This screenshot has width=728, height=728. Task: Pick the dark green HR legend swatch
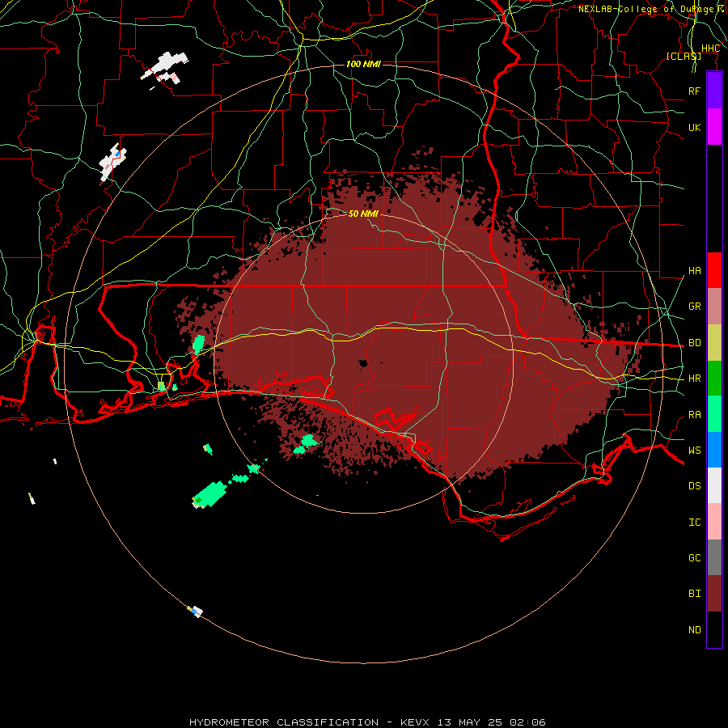point(714,379)
